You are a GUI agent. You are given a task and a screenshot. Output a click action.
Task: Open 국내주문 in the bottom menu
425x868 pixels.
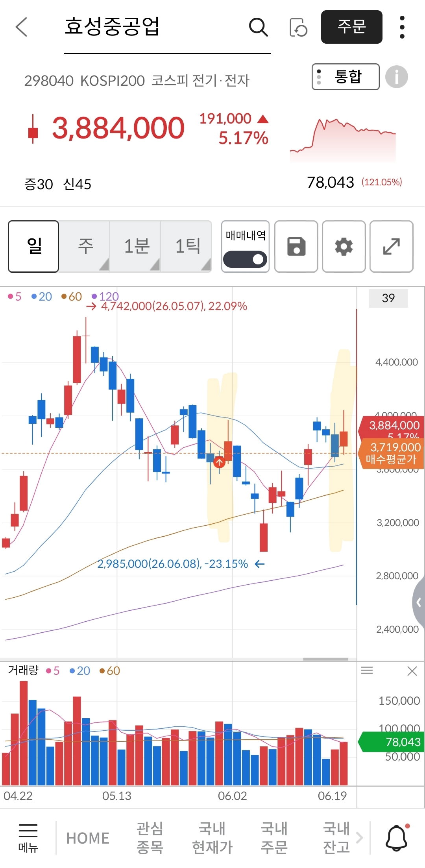(274, 838)
